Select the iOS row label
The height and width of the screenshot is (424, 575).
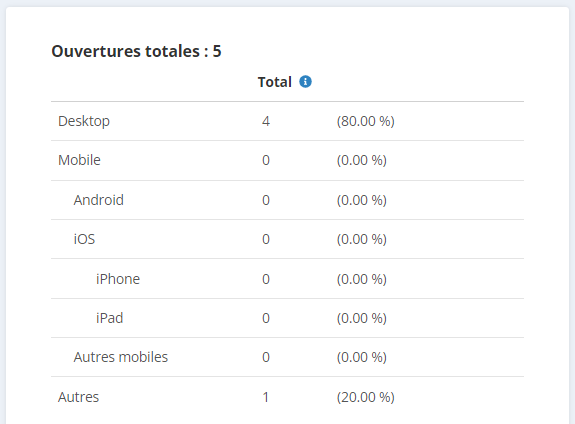tap(84, 239)
